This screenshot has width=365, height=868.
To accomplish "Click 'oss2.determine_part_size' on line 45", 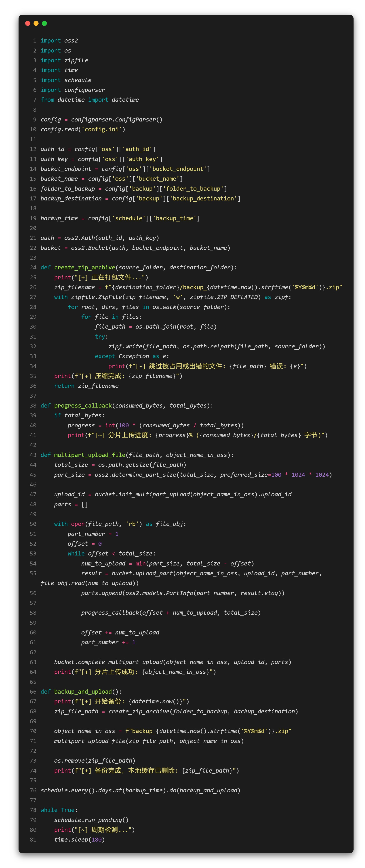I will point(135,474).
